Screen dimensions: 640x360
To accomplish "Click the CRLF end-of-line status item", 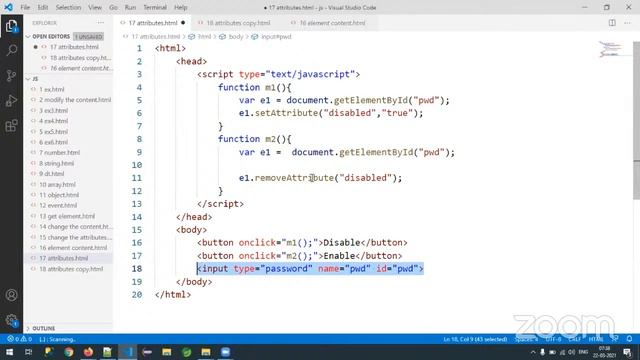I will [574, 339].
